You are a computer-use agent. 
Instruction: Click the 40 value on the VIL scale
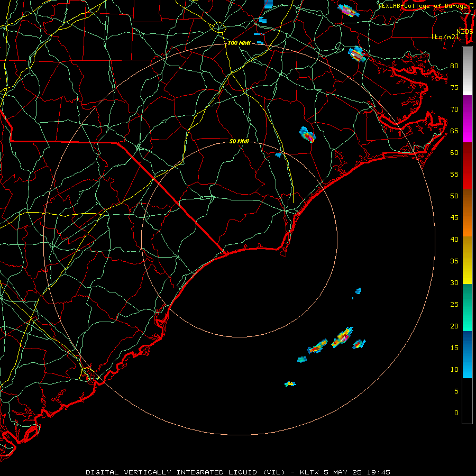(x=454, y=240)
